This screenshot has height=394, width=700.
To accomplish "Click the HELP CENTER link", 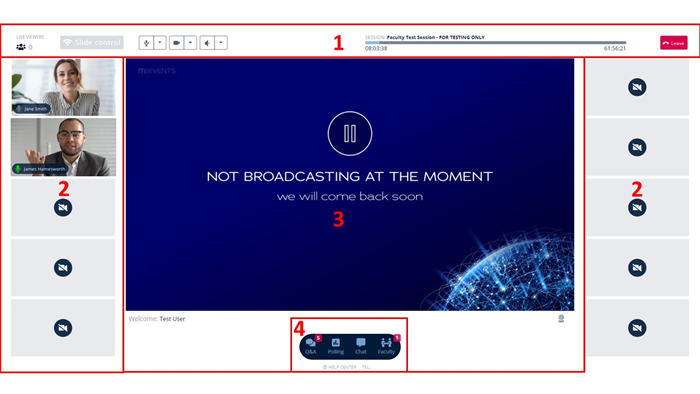I will (x=339, y=367).
